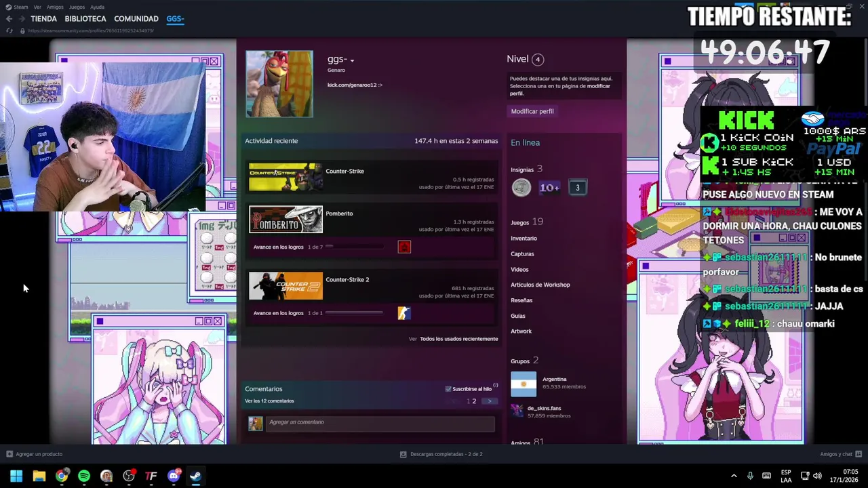Click Agregar un producto button
Screen dimensions: 868x488
(x=34, y=454)
